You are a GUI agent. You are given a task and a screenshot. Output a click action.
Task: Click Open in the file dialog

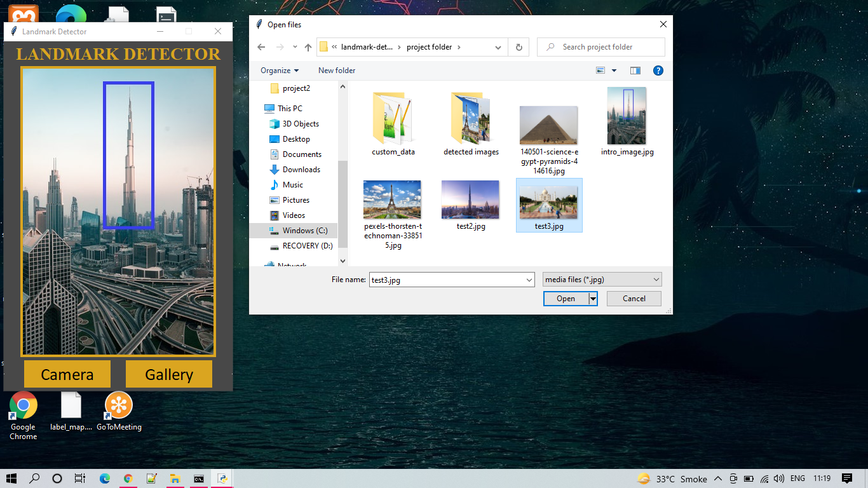click(x=566, y=299)
